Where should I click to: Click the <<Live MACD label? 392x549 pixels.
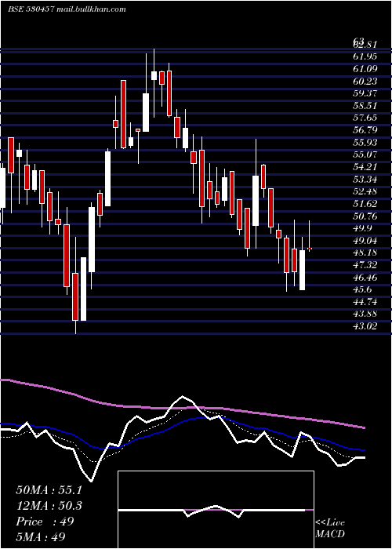[330, 529]
